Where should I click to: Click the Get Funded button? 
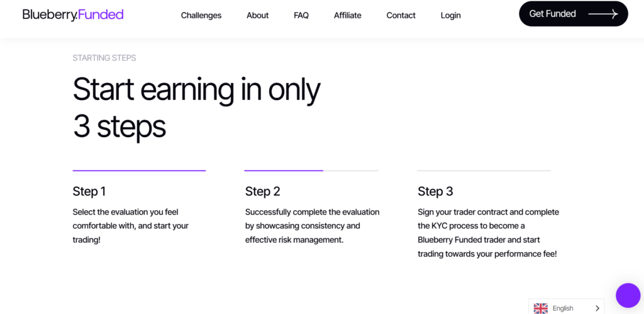click(574, 14)
